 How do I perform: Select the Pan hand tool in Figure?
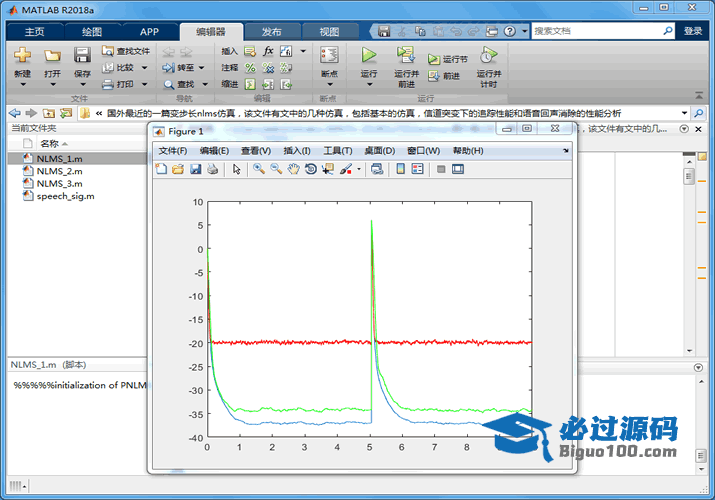[x=293, y=169]
